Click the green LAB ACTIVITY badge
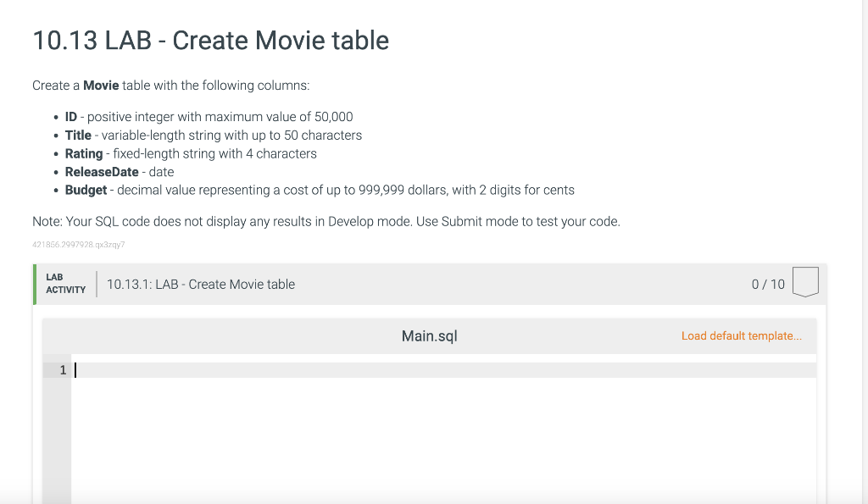This screenshot has height=504, width=868. coord(66,284)
